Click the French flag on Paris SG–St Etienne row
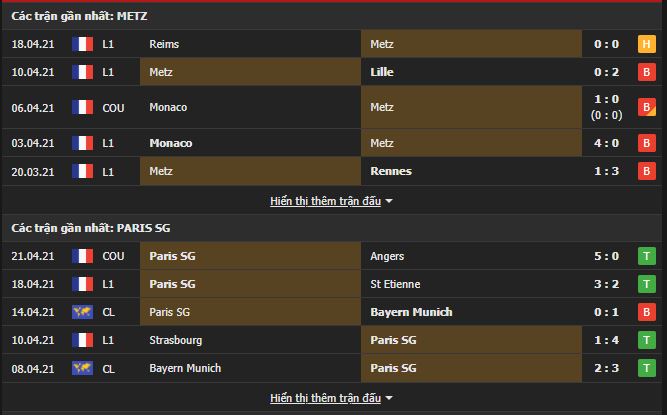Screen dimensions: 667x415 click(x=82, y=284)
